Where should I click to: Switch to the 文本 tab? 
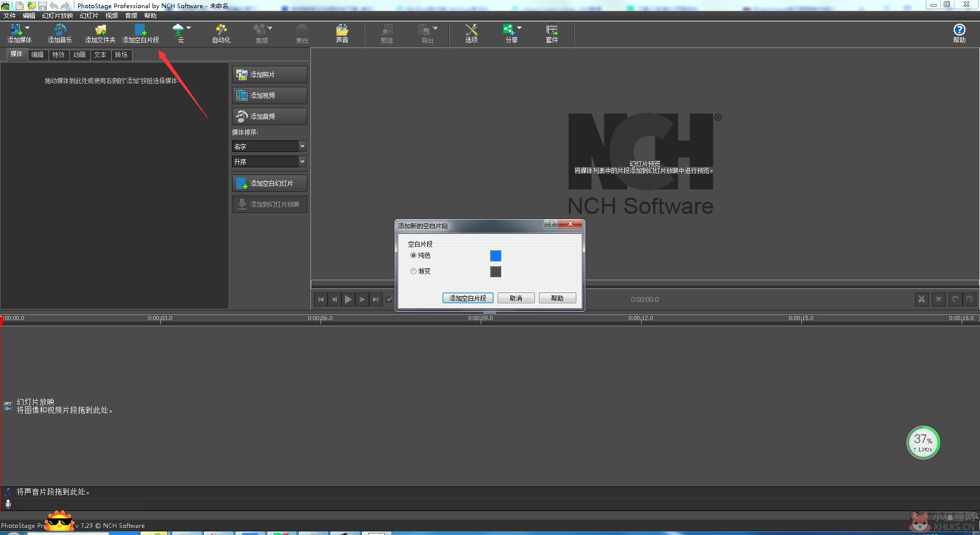point(100,55)
